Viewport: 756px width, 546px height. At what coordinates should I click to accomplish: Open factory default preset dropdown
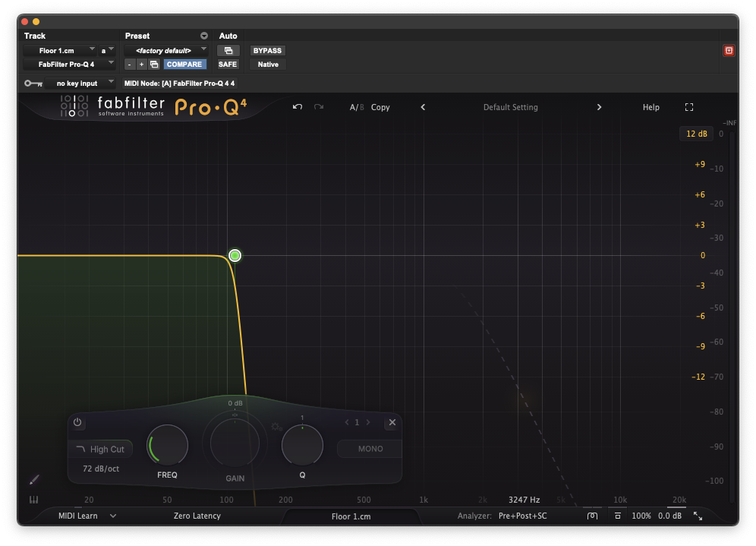pyautogui.click(x=166, y=51)
